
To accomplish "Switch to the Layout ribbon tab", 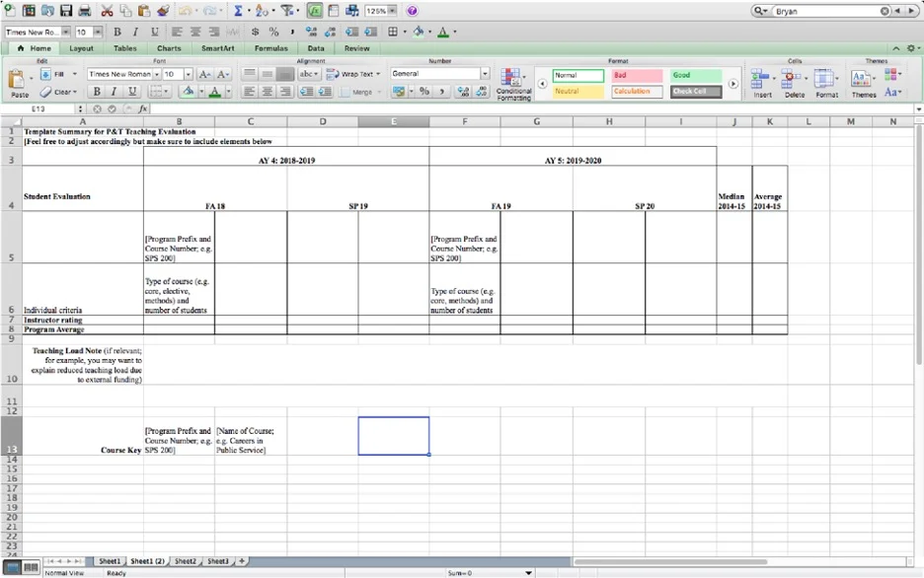I will tap(81, 48).
